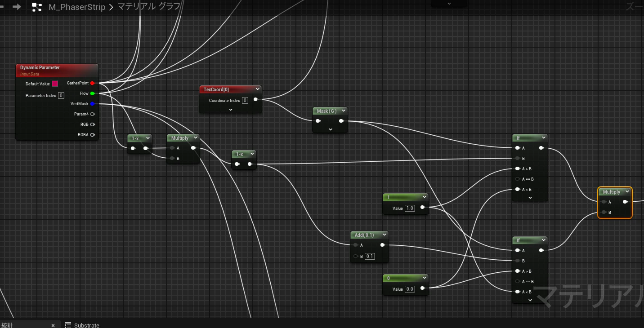
Task: Expand the TexCoord[0] node's advanced options
Action: (230, 110)
